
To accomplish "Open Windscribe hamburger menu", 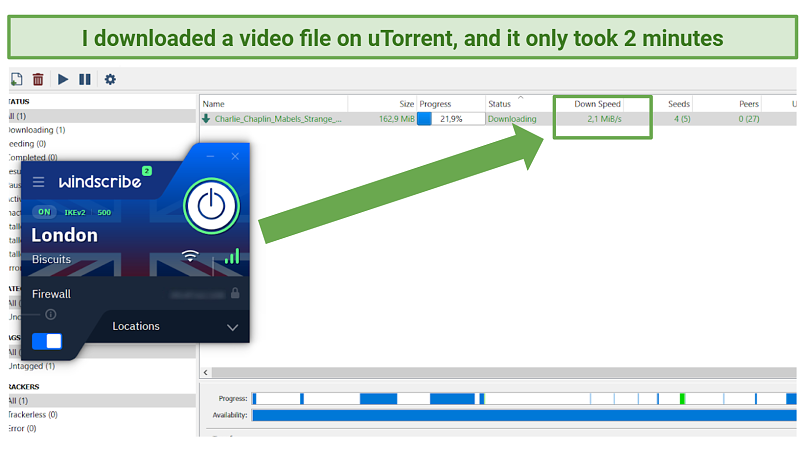I will coord(39,182).
